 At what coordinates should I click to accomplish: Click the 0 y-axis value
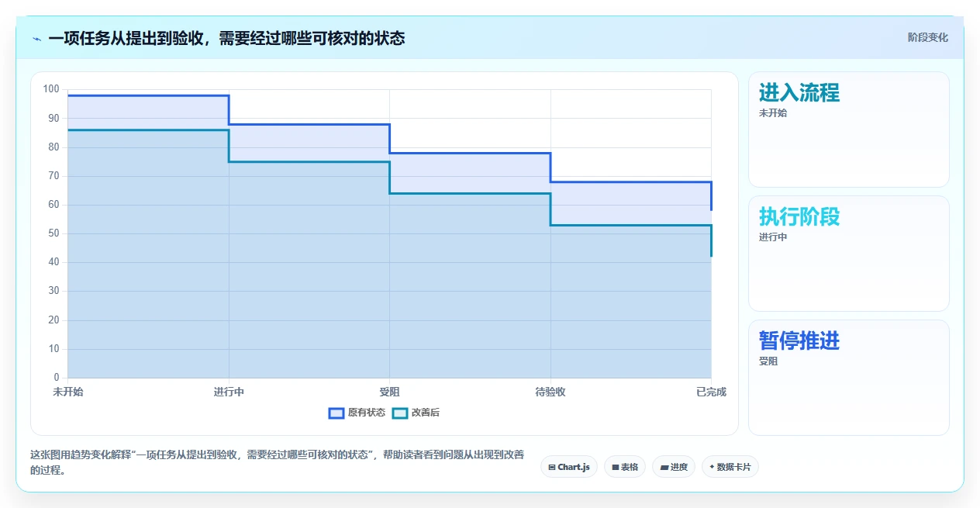pos(56,378)
